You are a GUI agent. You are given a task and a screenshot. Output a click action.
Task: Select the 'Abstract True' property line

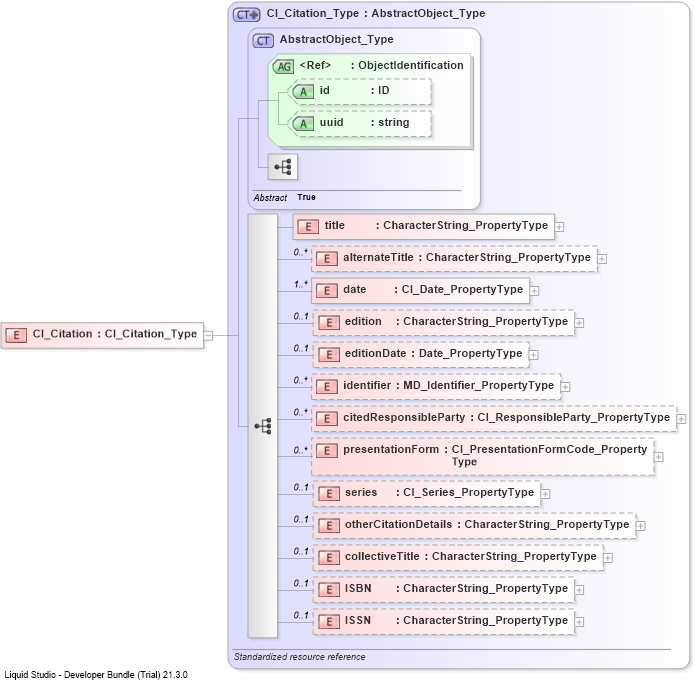pos(285,197)
